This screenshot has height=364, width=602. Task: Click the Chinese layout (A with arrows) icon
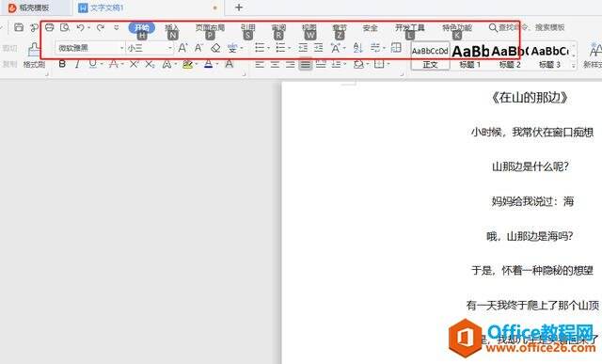336,48
